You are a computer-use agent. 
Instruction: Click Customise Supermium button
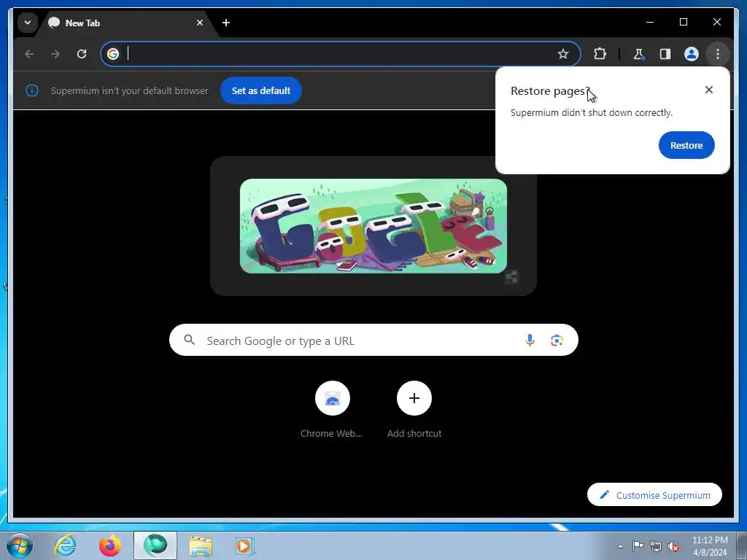point(654,495)
